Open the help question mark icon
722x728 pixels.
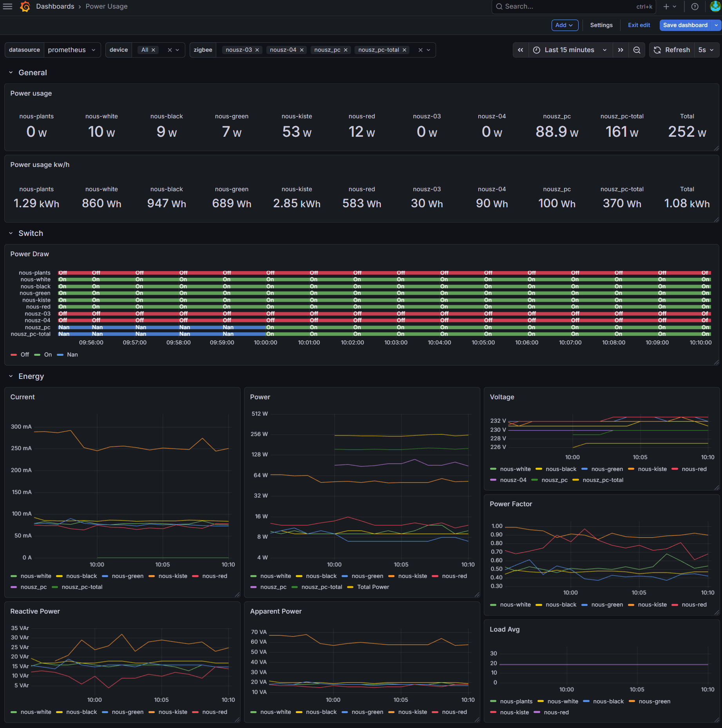[x=695, y=7]
